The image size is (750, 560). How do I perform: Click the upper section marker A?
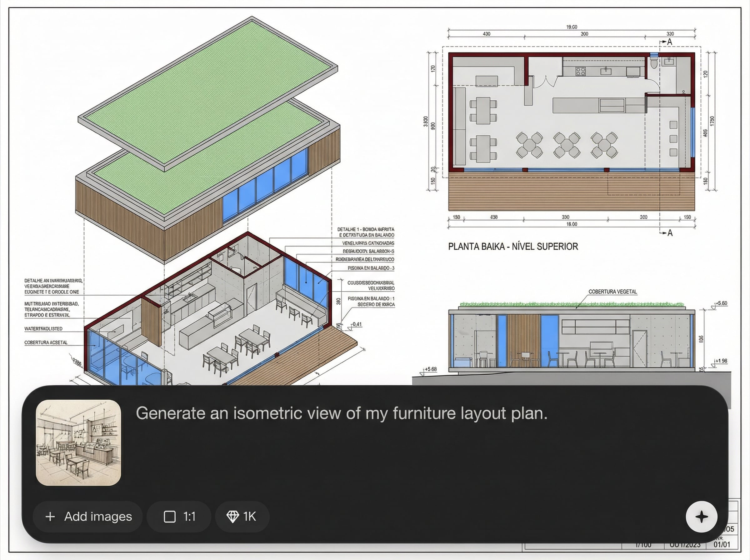[x=669, y=42]
